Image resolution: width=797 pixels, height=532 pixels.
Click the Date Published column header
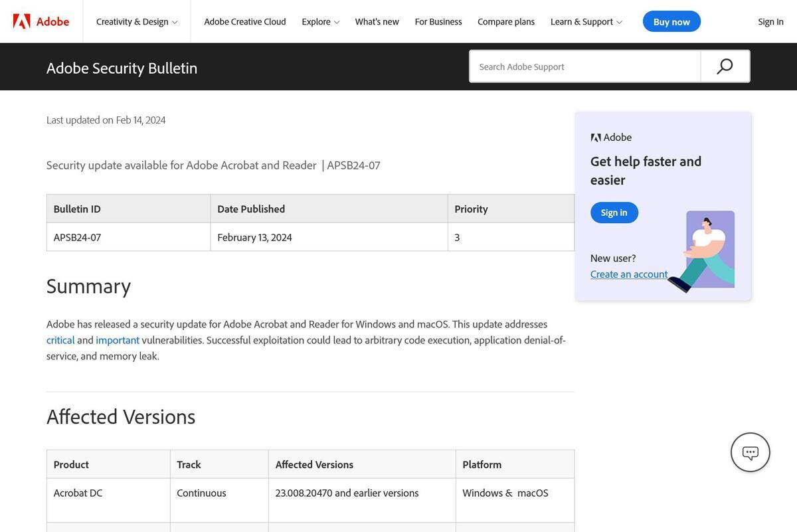coord(329,209)
